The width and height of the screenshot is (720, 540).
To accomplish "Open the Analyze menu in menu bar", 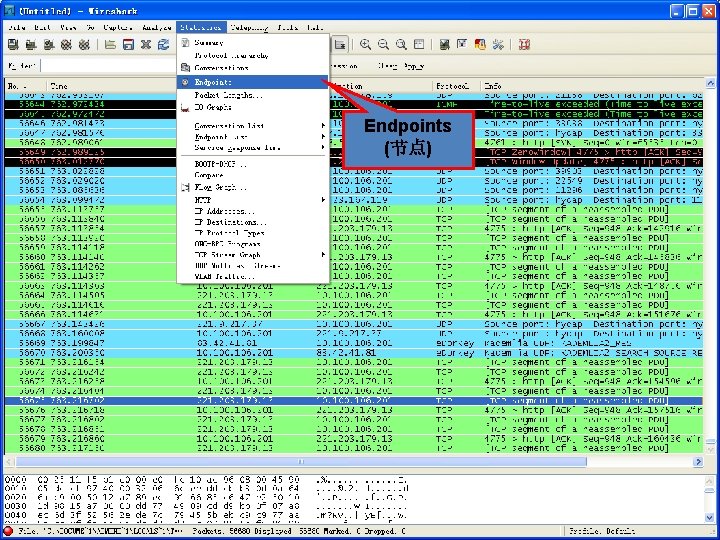I will (x=155, y=27).
